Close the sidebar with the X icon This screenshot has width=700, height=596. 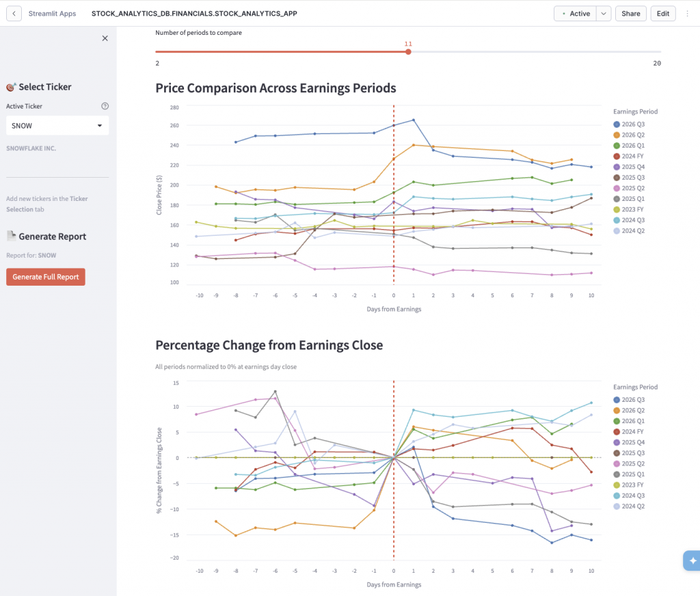105,38
